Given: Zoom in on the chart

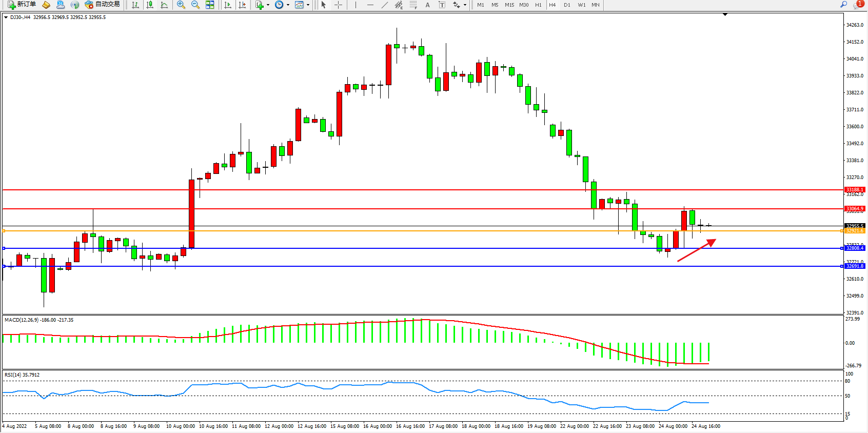Looking at the screenshot, I should point(181,5).
